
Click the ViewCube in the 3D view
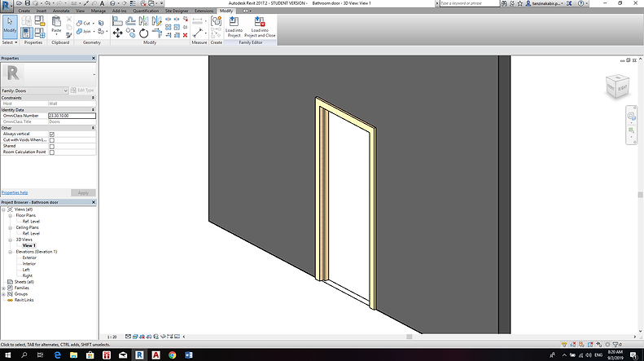click(617, 86)
